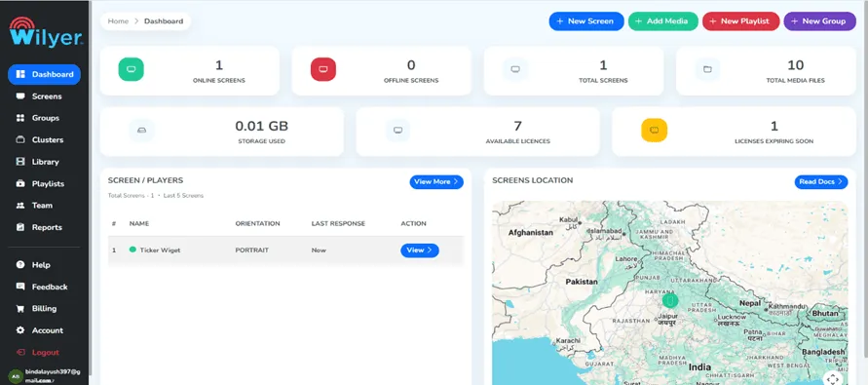The height and width of the screenshot is (385, 868).
Task: Click the Total Media Files folder icon
Action: 707,69
